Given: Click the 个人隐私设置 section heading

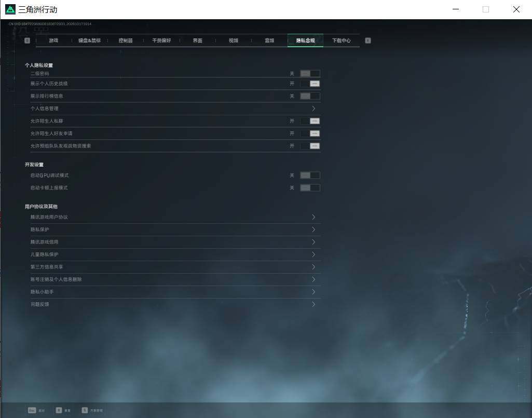Looking at the screenshot, I should pyautogui.click(x=39, y=65).
